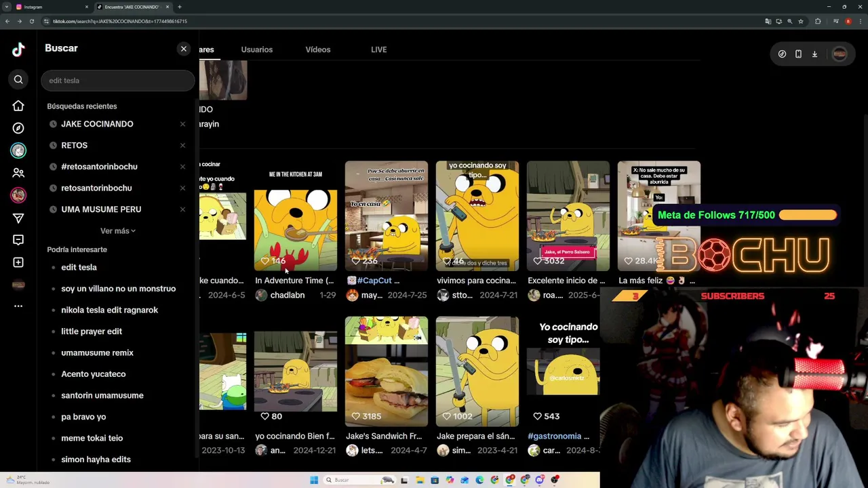Open the Friends icon in sidebar
Screen dimensions: 868x488
(x=18, y=173)
